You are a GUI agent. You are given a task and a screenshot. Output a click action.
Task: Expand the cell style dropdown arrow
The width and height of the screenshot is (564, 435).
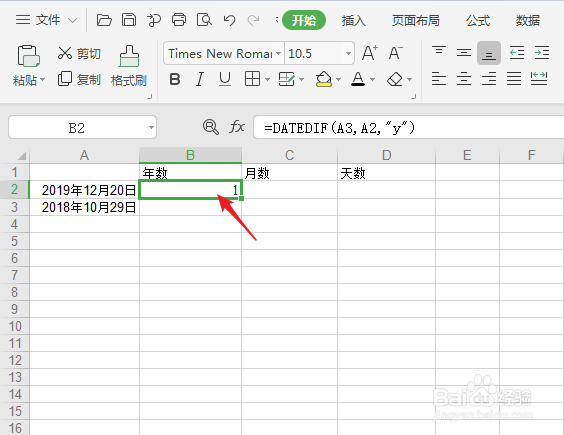pyautogui.click(x=301, y=80)
